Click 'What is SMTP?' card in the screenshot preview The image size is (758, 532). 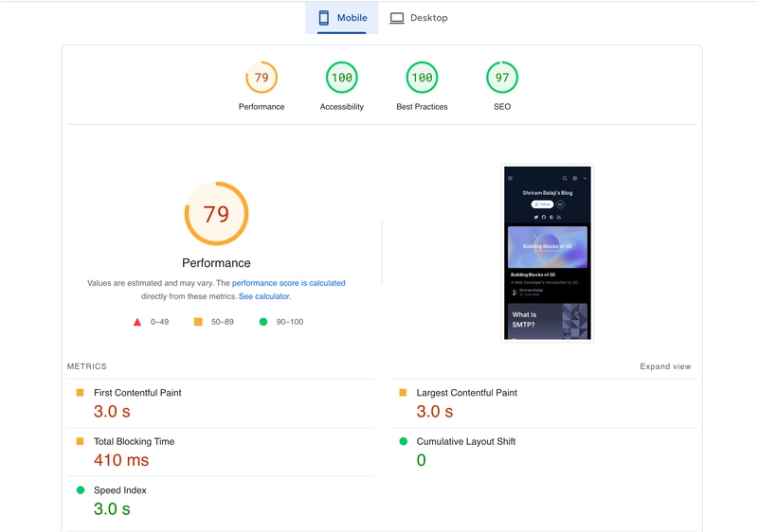[x=548, y=321]
